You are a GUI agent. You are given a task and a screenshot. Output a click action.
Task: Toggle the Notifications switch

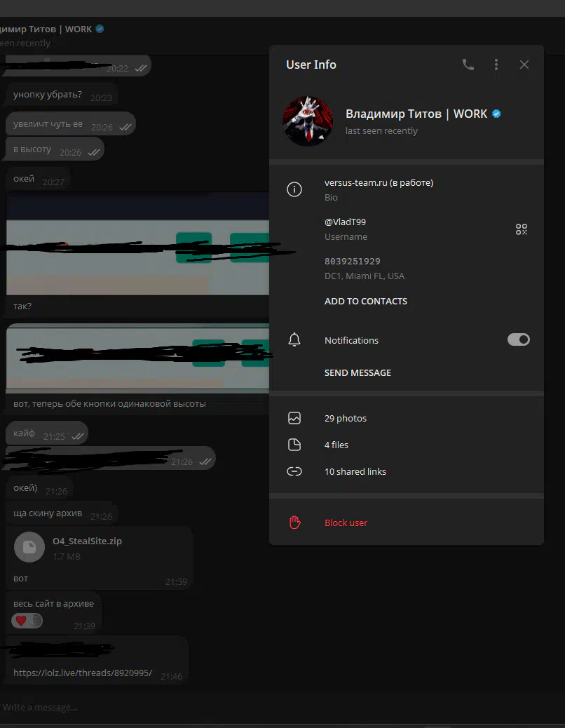click(x=518, y=339)
